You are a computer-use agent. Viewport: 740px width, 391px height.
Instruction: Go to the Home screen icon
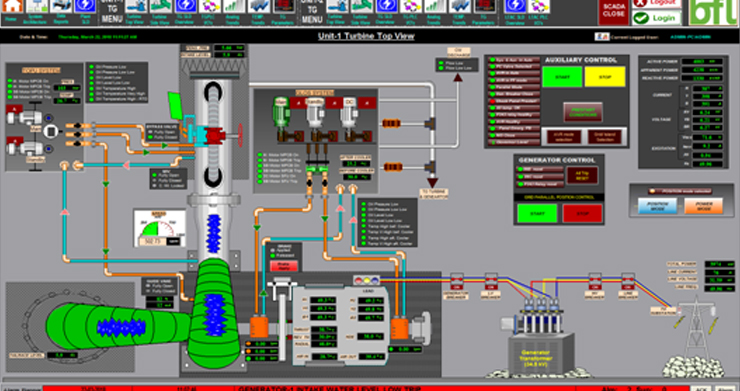12,7
